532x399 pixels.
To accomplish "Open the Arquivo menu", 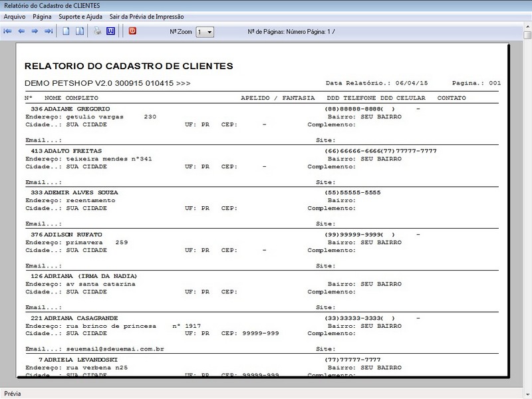I will tap(15, 17).
